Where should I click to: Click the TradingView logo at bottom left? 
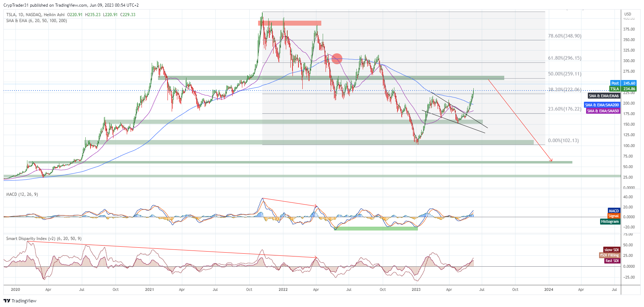(20, 301)
